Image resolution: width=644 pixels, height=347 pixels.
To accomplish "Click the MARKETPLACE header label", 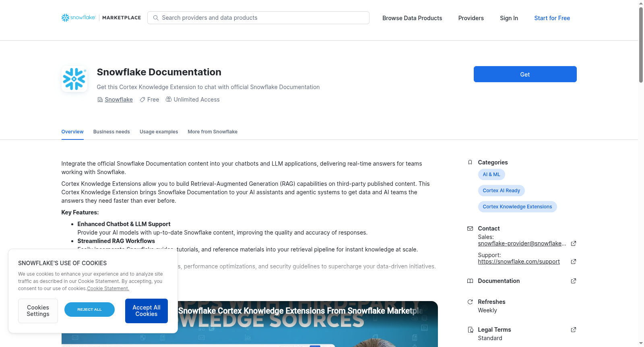I will tap(122, 18).
